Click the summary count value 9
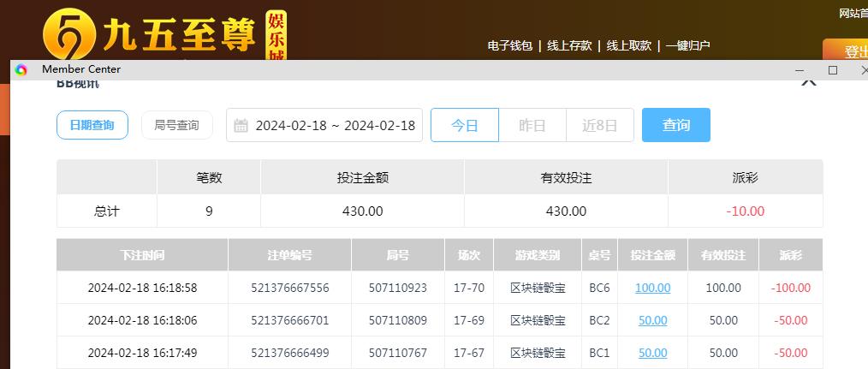The width and height of the screenshot is (868, 369). (x=209, y=211)
